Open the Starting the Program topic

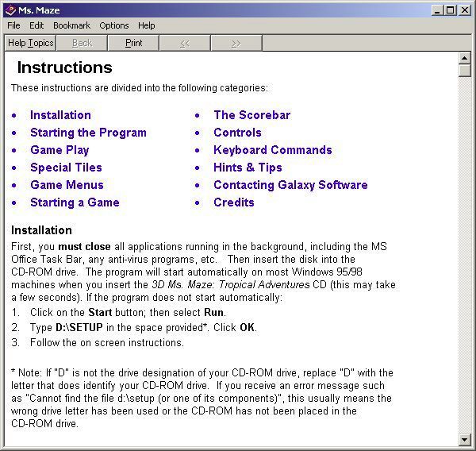[88, 133]
